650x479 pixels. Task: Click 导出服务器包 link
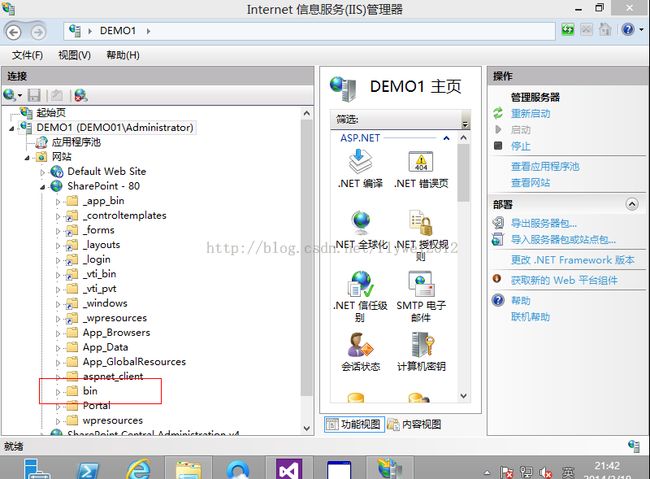click(x=543, y=224)
